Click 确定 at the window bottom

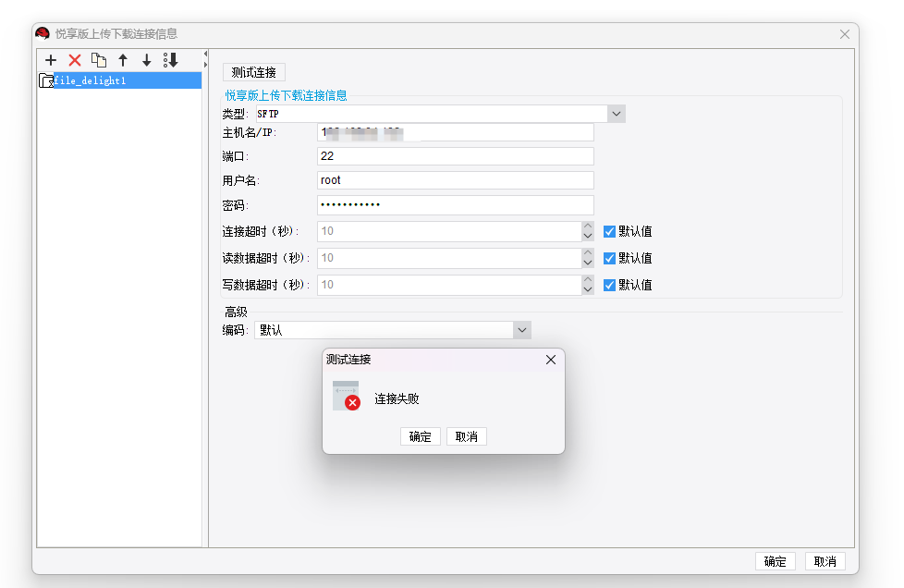775,561
